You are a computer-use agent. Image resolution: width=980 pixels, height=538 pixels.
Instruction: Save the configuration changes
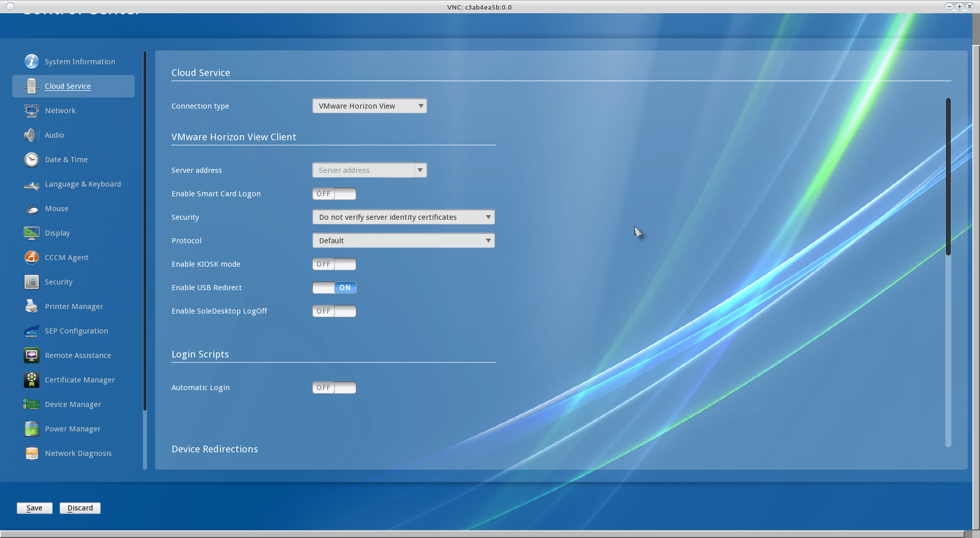tap(34, 508)
